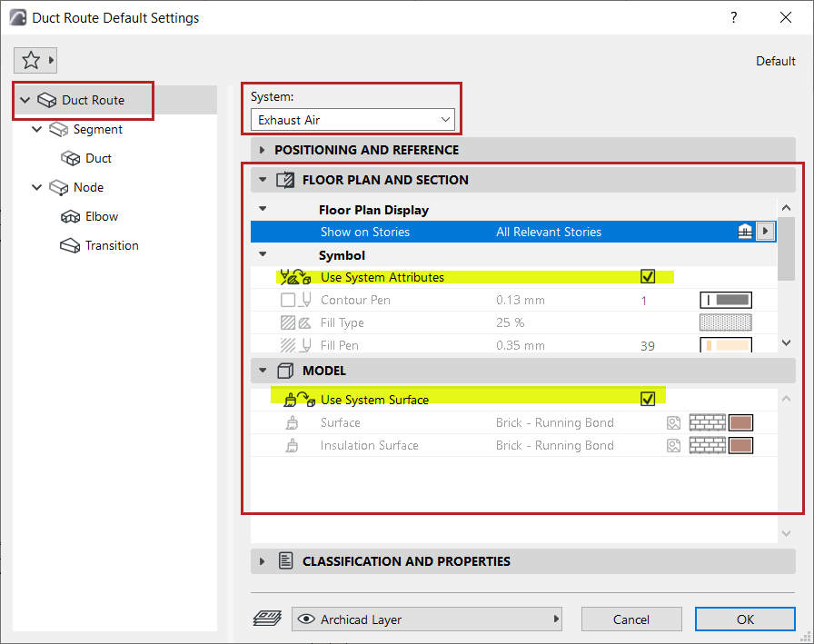Image resolution: width=814 pixels, height=644 pixels.
Task: Click the Default label at top right
Action: tap(776, 61)
